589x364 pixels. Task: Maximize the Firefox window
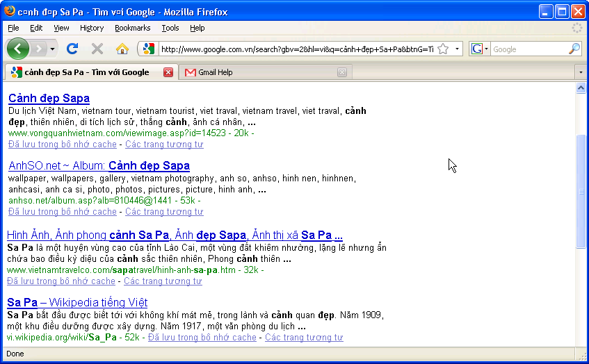[562, 12]
